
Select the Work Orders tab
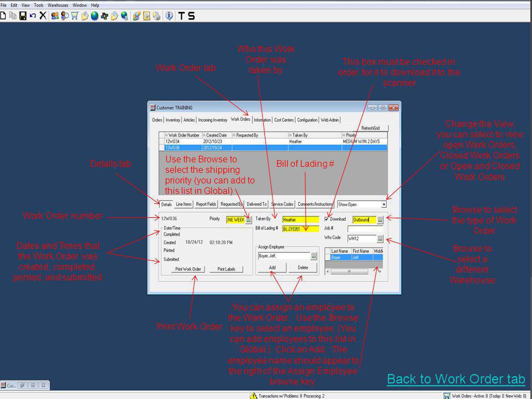click(x=241, y=119)
